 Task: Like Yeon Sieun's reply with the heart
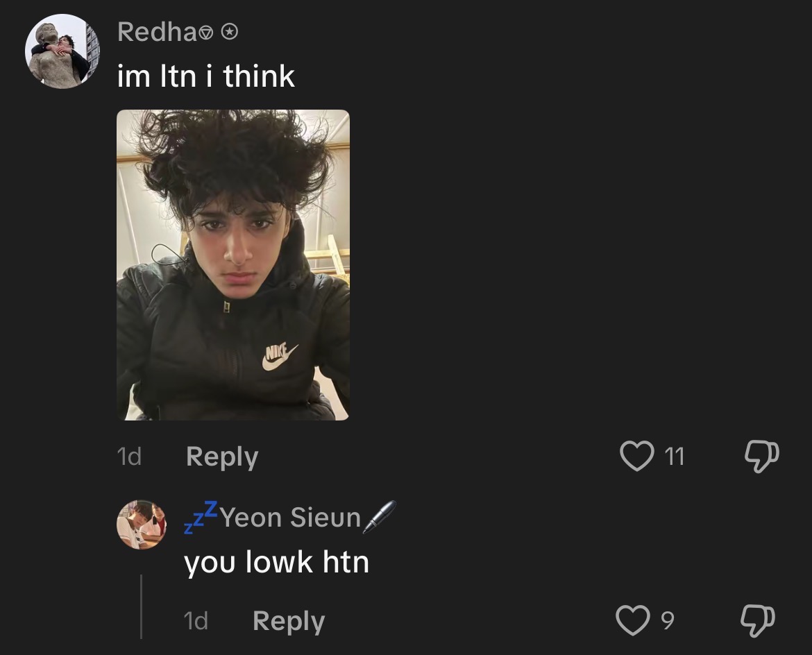click(x=633, y=620)
